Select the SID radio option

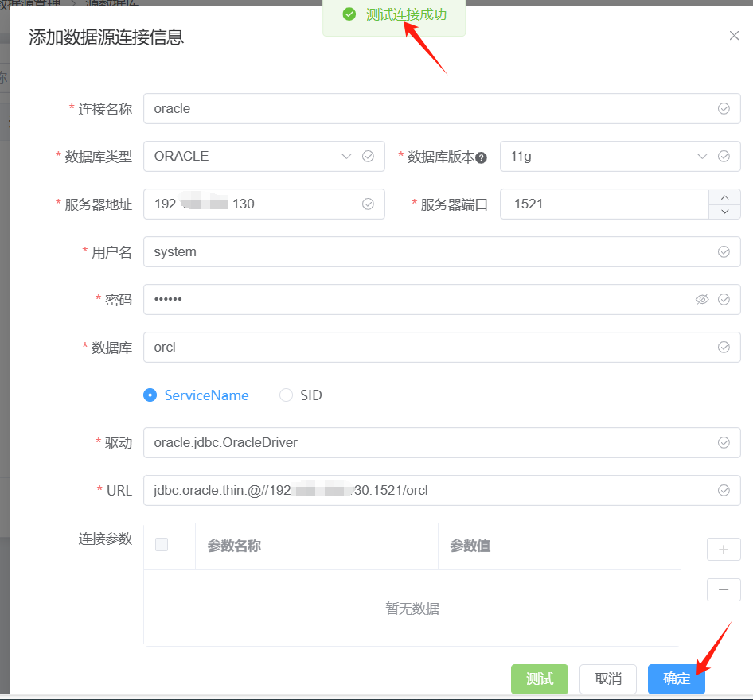(301, 395)
